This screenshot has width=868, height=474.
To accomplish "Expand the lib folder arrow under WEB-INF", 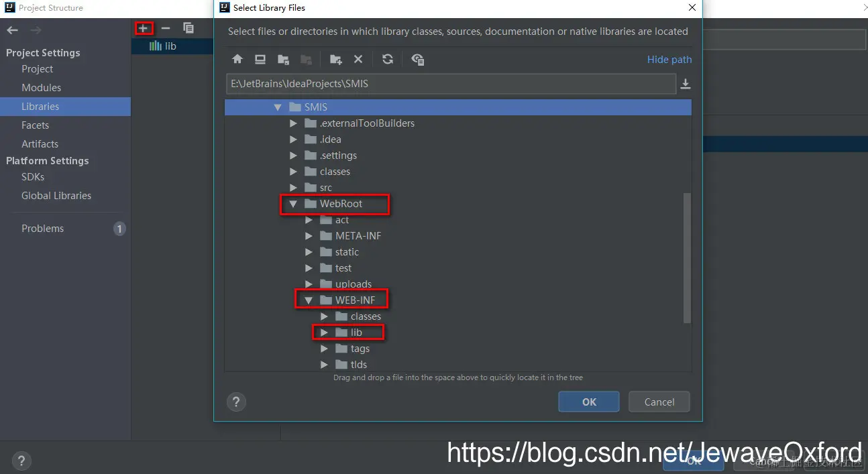I will (324, 333).
